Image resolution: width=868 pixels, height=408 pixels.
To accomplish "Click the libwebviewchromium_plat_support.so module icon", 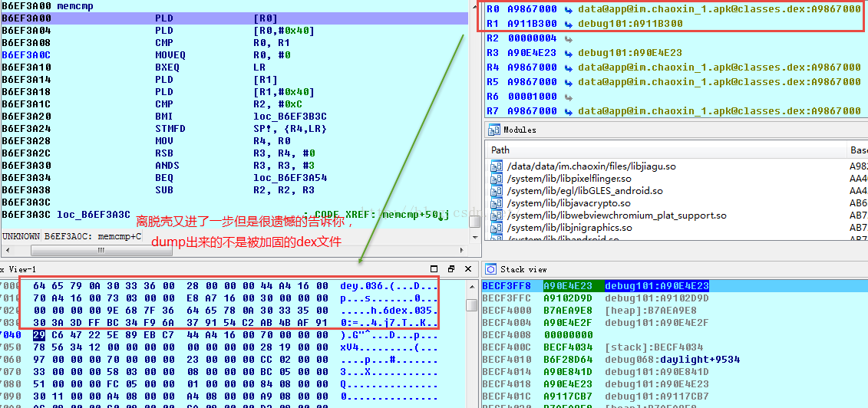I will click(x=496, y=215).
